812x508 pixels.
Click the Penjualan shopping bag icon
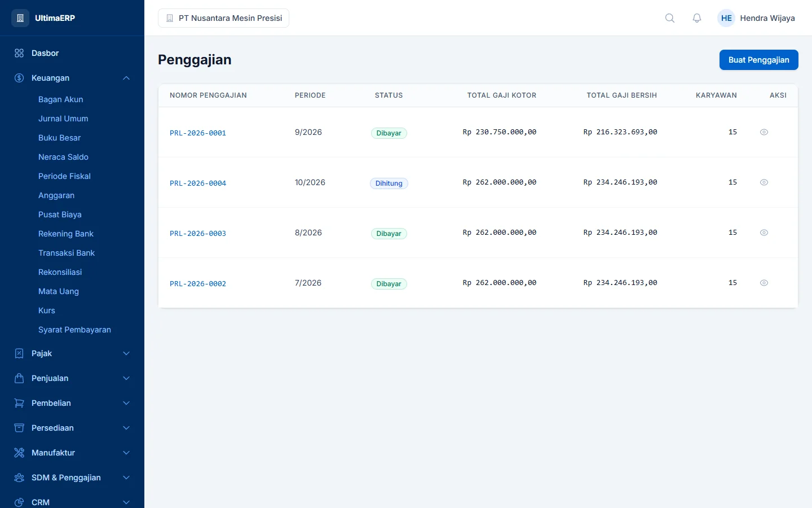19,378
